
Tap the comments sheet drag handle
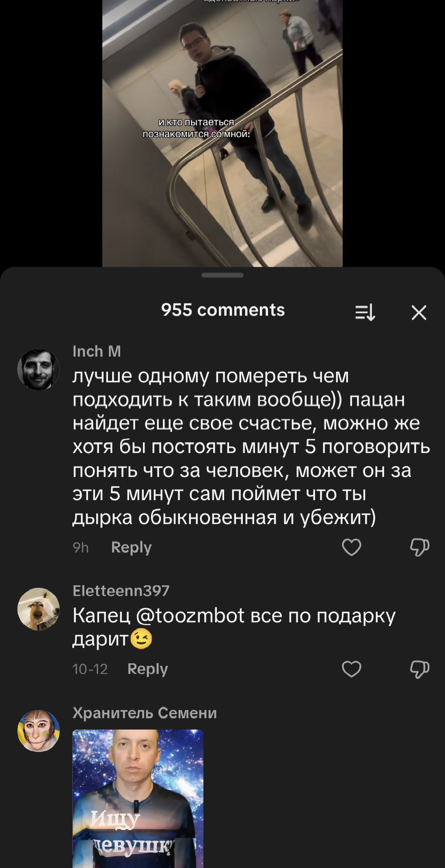(222, 275)
